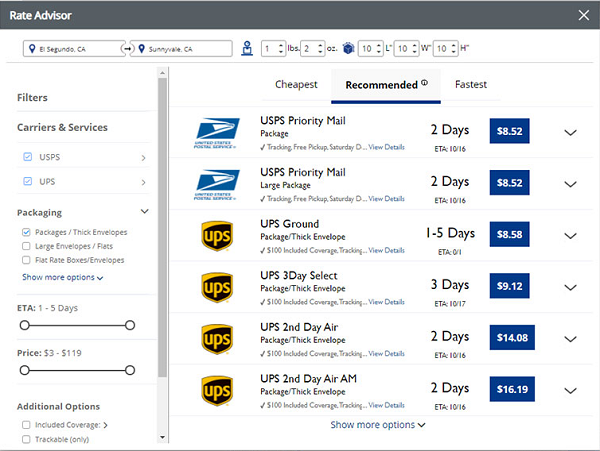Click the origin location pin icon

coord(32,49)
